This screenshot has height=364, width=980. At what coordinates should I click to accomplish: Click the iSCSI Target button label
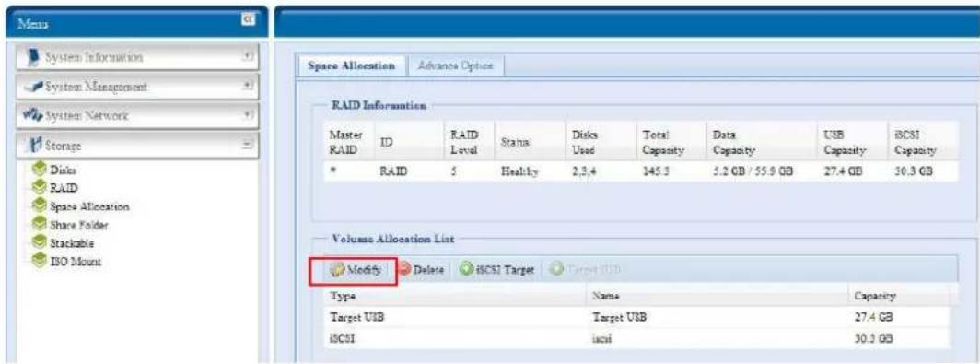click(505, 270)
